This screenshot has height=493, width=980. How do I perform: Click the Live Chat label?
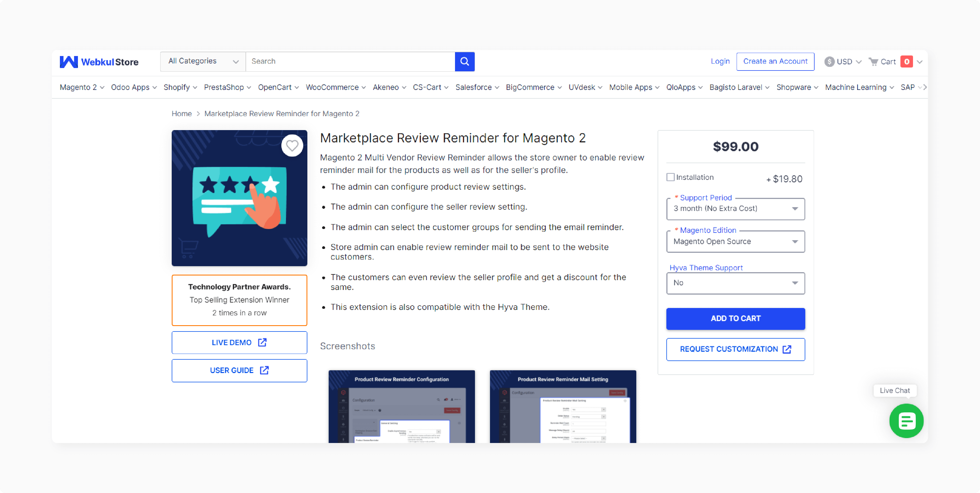click(895, 390)
